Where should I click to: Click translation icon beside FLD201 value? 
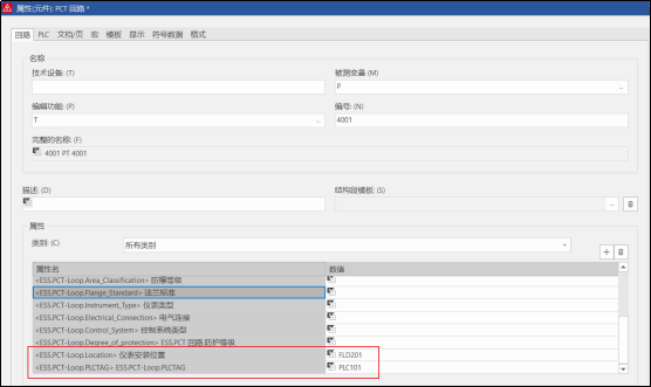[331, 354]
